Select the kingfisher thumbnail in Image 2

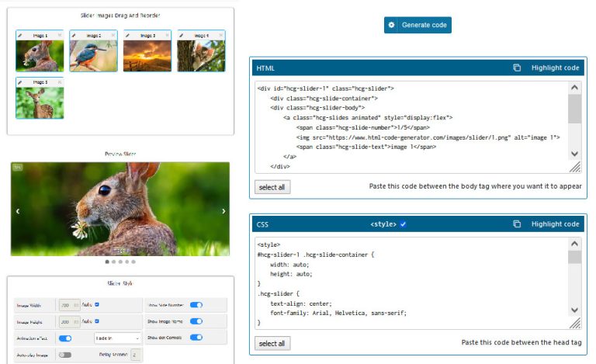pyautogui.click(x=93, y=56)
